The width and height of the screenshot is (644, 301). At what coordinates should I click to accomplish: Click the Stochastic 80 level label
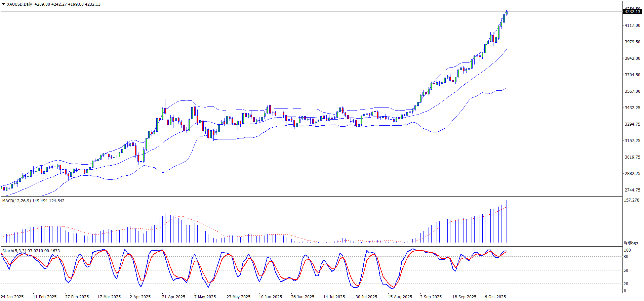pos(626,257)
